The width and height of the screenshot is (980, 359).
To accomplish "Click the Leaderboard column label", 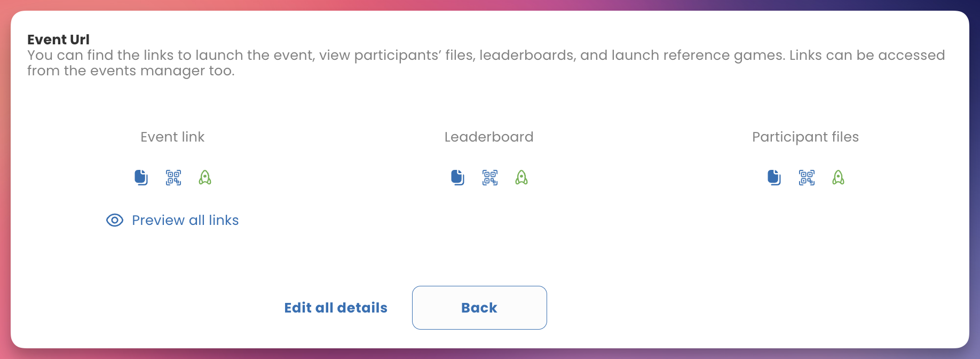I will pos(489,137).
